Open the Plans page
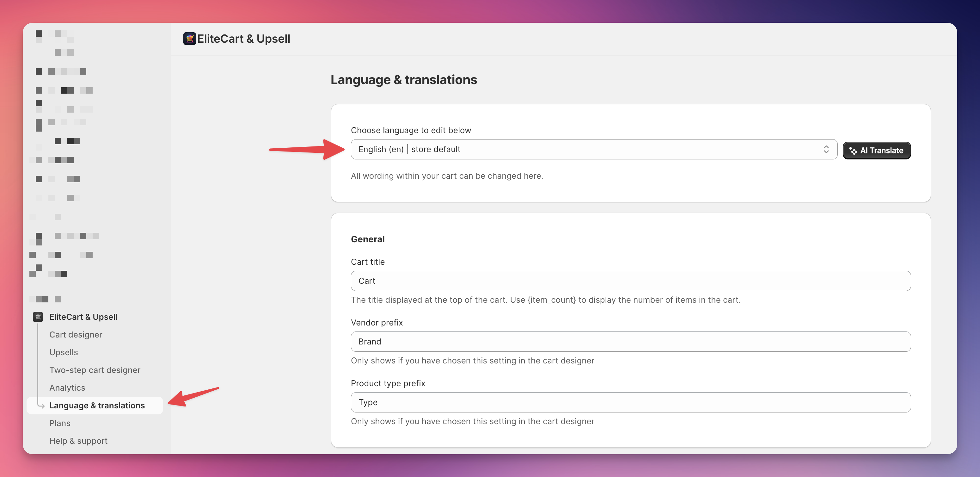 click(60, 423)
